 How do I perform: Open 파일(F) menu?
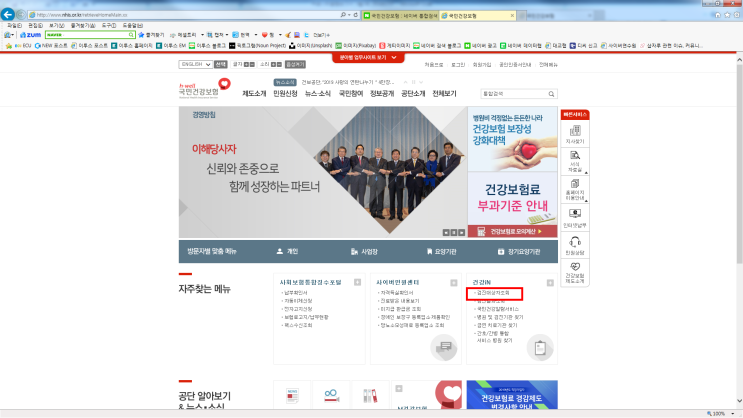[x=14, y=26]
